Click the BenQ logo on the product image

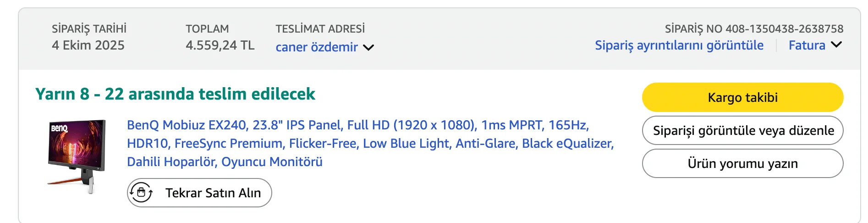tap(59, 128)
